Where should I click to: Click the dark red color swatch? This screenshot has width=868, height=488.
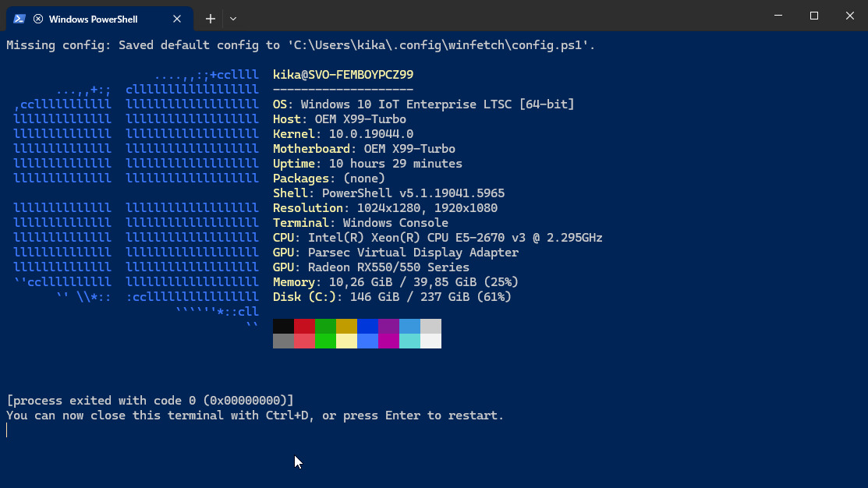[304, 326]
